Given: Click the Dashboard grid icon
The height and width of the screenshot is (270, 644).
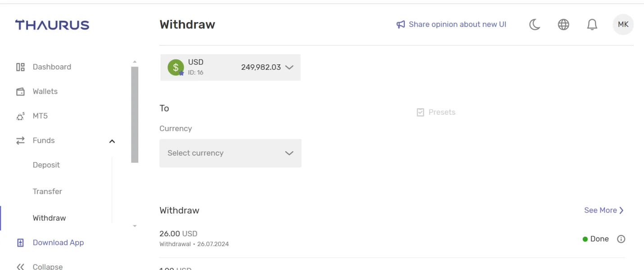Looking at the screenshot, I should [20, 67].
